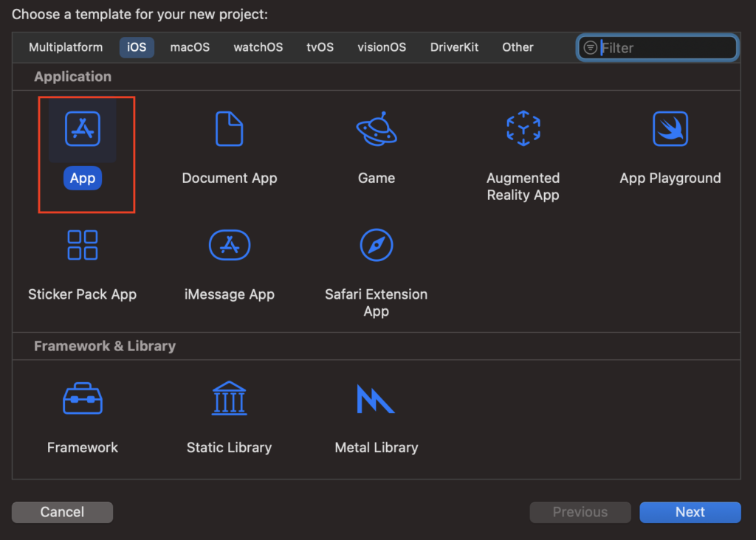Click the "Static Library" label
This screenshot has width=756, height=540.
point(230,448)
